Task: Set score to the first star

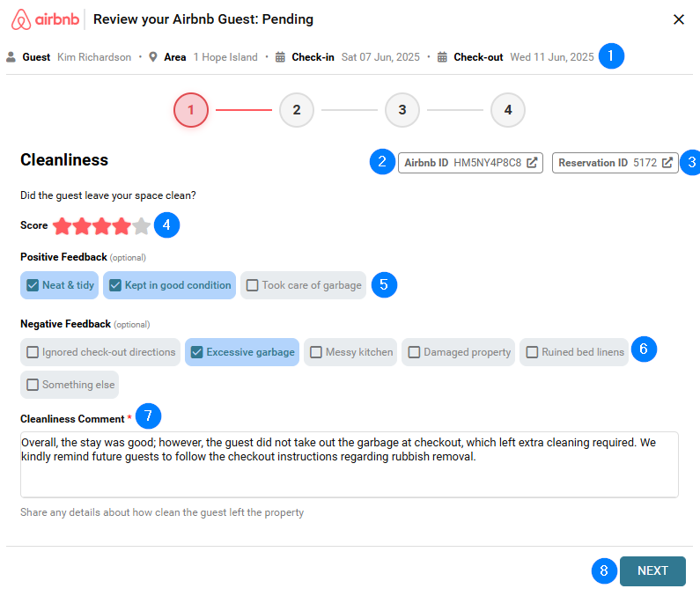Action: tap(62, 226)
